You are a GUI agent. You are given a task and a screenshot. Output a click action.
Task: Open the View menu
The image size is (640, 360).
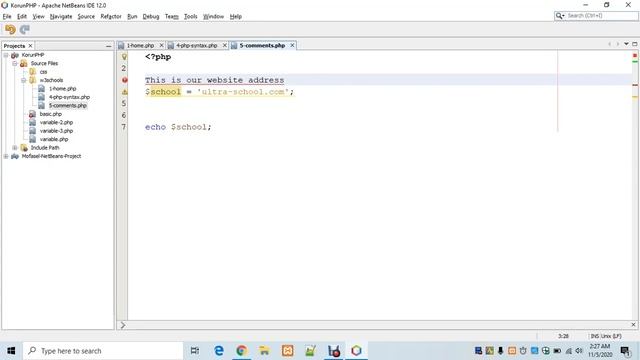[38, 16]
